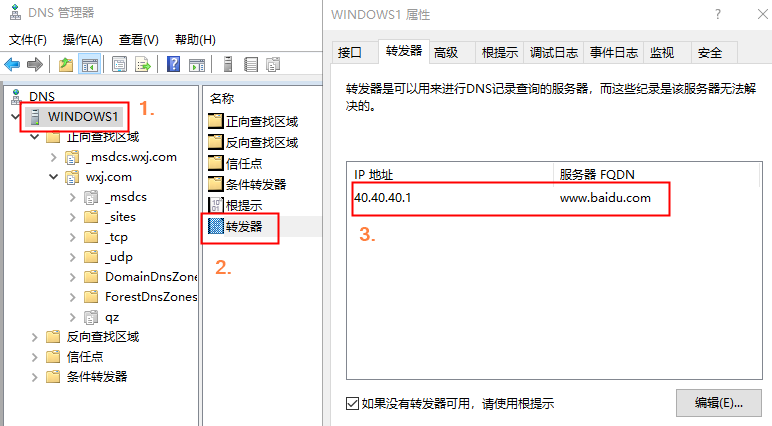
Task: Click the Properties toolbar icon
Action: coord(119,65)
